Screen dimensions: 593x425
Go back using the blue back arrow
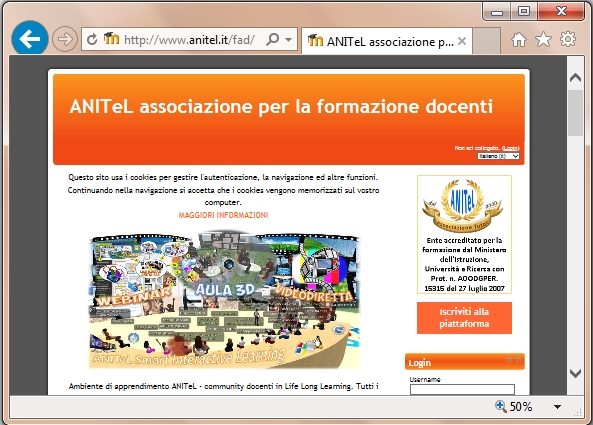click(x=30, y=39)
